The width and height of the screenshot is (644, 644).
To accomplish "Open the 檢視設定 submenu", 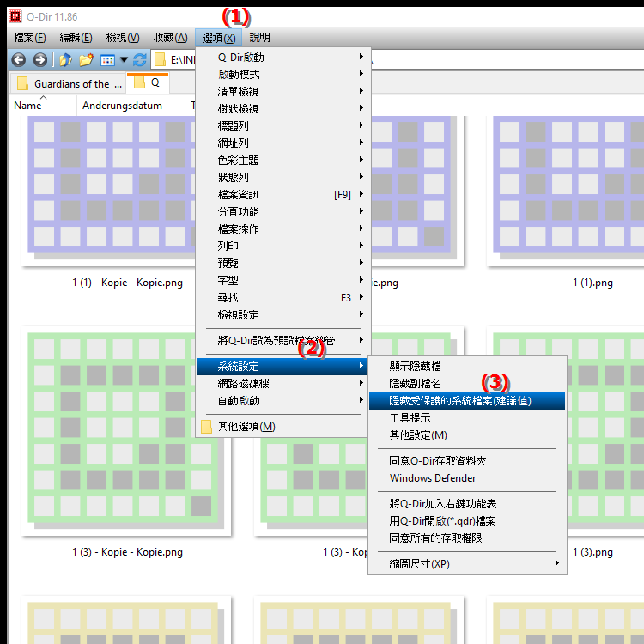I will pos(283,315).
